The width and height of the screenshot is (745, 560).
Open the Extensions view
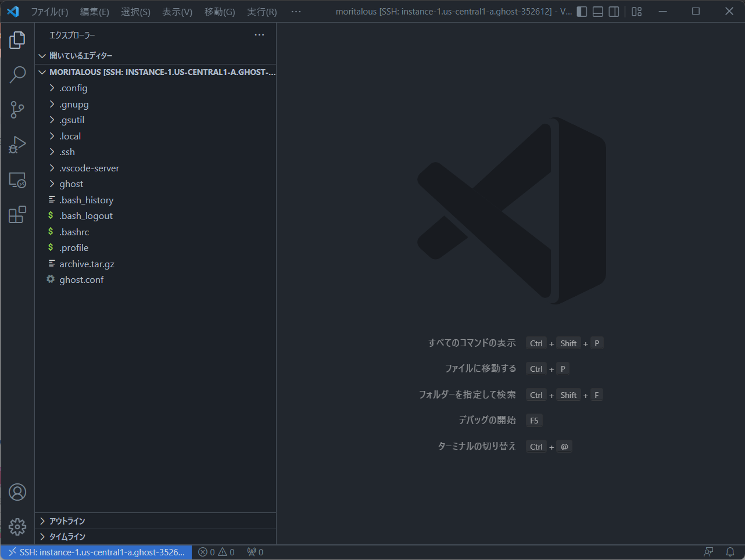point(17,215)
